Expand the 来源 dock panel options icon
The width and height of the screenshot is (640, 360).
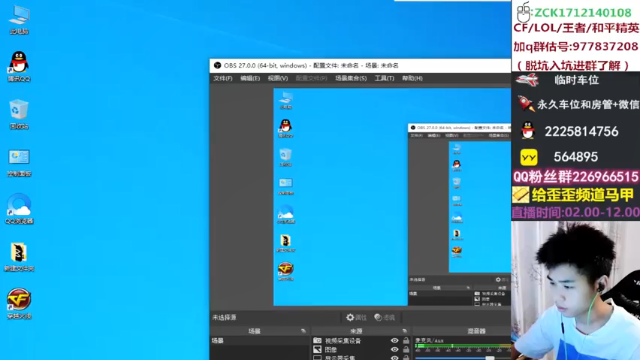click(x=404, y=331)
